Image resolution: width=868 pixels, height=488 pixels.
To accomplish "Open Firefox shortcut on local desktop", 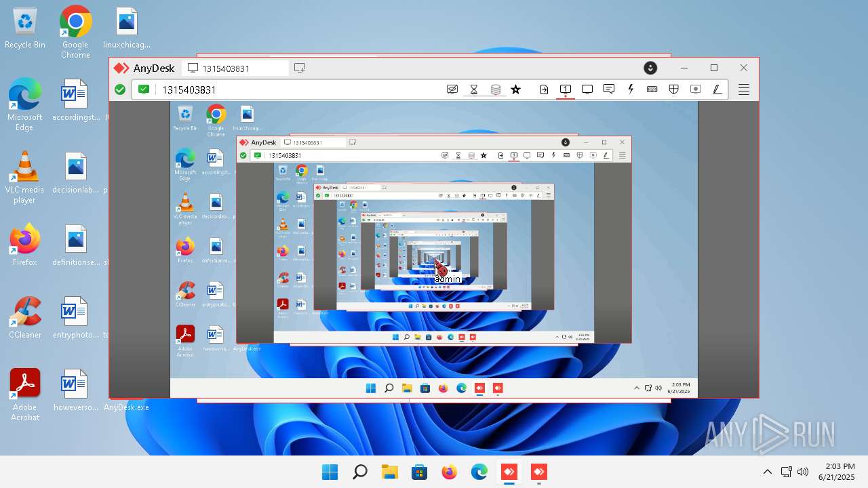I will pos(24,245).
